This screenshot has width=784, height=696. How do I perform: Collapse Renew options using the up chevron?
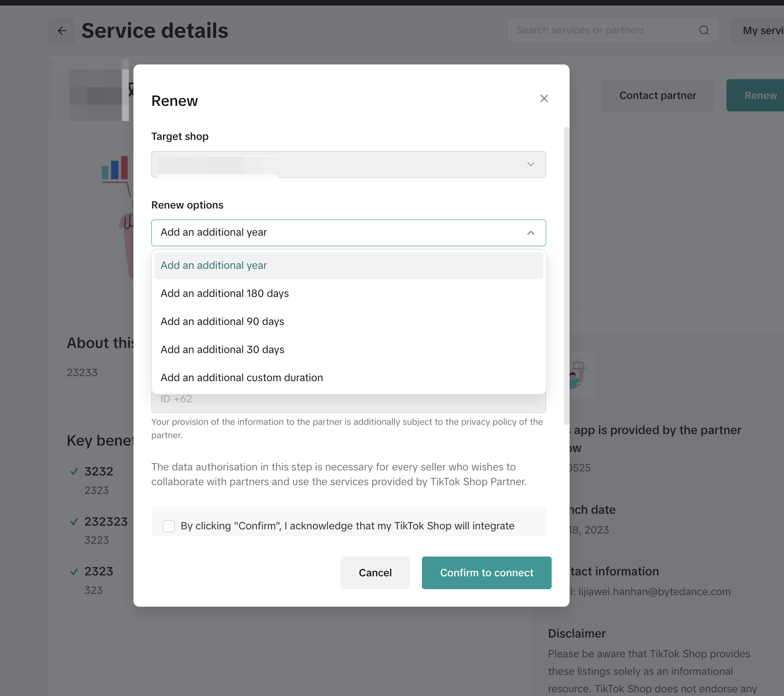tap(530, 233)
